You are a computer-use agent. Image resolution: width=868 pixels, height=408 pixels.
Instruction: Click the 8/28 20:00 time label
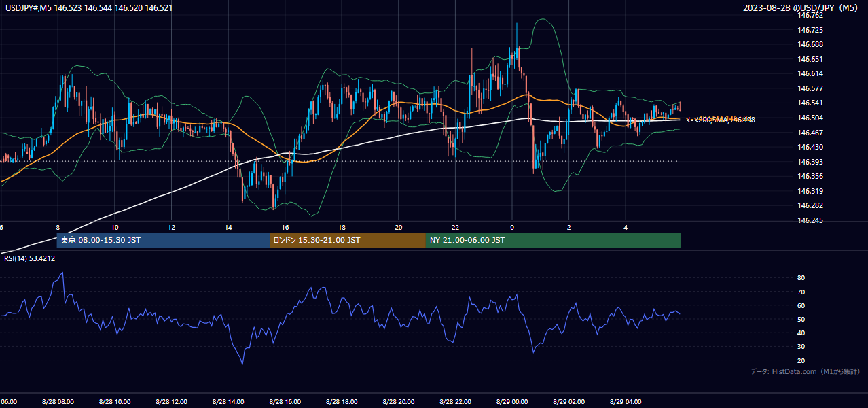(x=399, y=401)
